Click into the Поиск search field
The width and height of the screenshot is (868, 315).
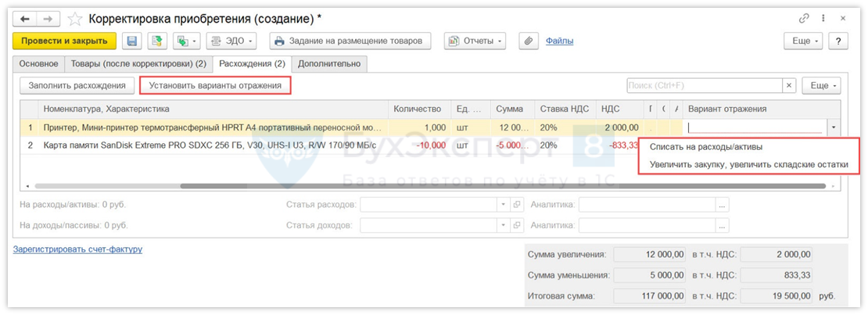click(704, 85)
